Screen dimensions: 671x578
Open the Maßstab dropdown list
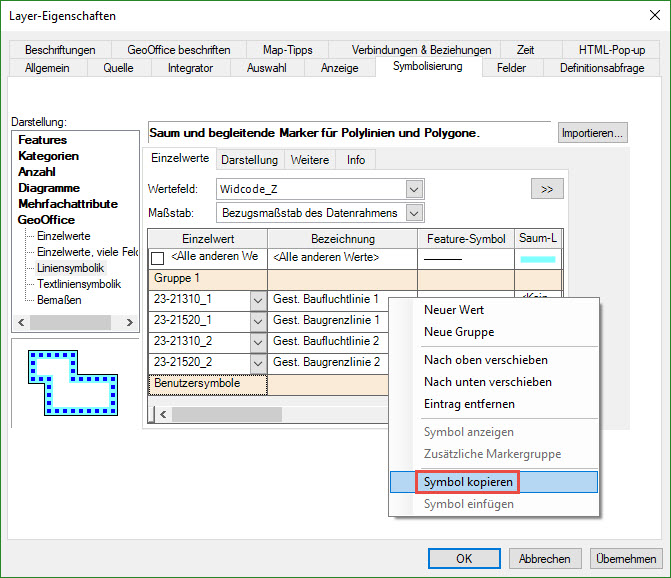[x=414, y=212]
